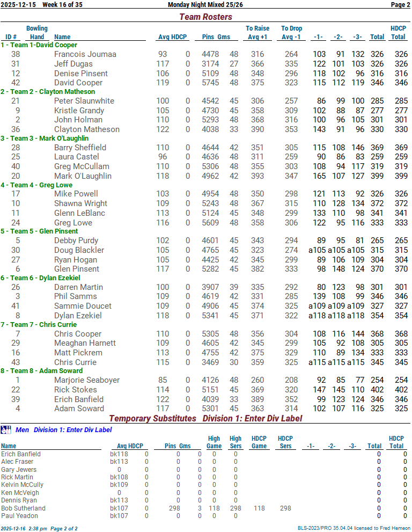Click substitute Bob Sutherland's name
The image size is (412, 532).
[x=23, y=508]
